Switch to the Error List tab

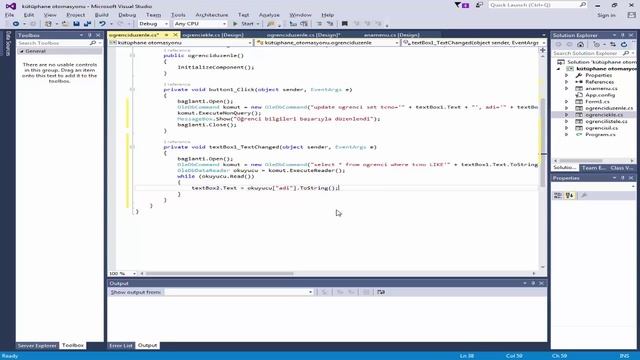pyautogui.click(x=120, y=346)
